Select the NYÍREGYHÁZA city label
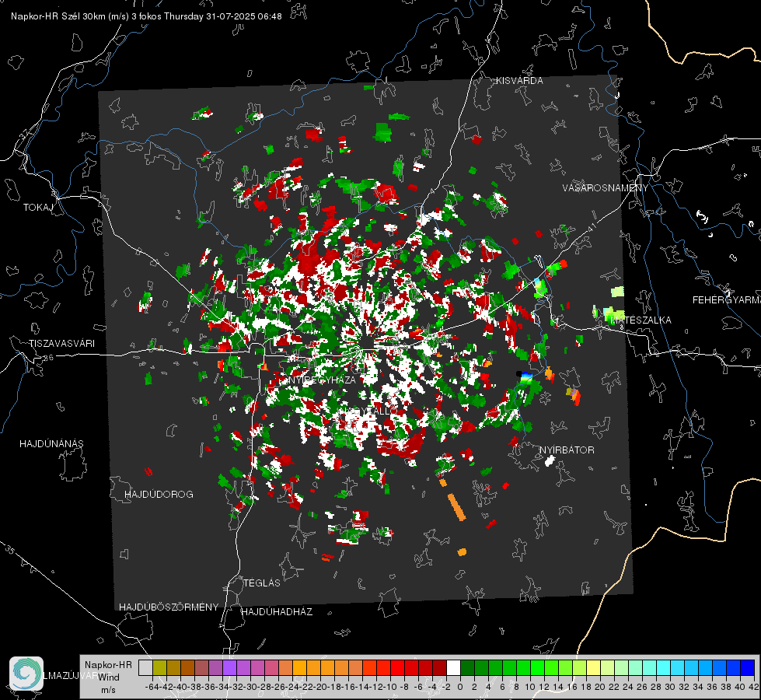The image size is (761, 700). click(322, 380)
